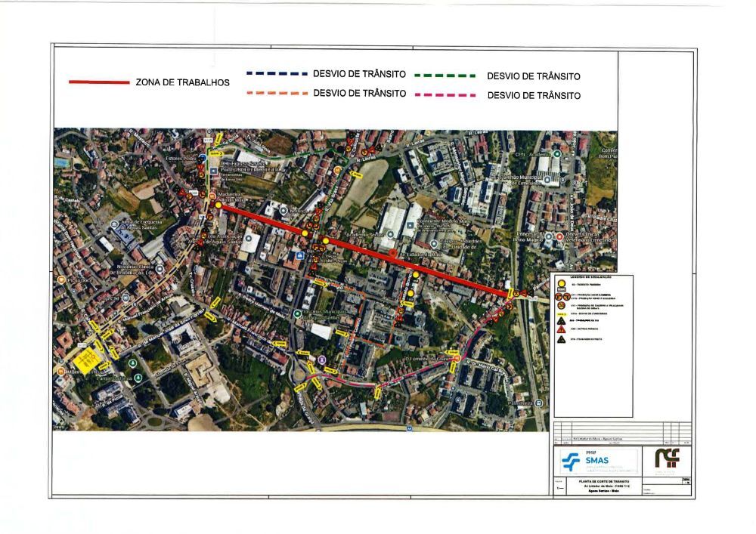Click the prohibited-turn sign pair in legend
The height and width of the screenshot is (534, 756).
(x=562, y=297)
